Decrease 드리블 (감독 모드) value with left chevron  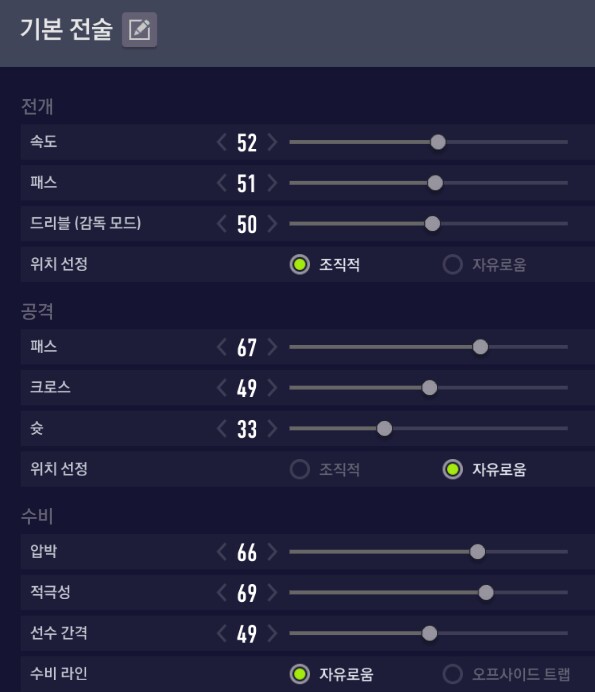222,224
